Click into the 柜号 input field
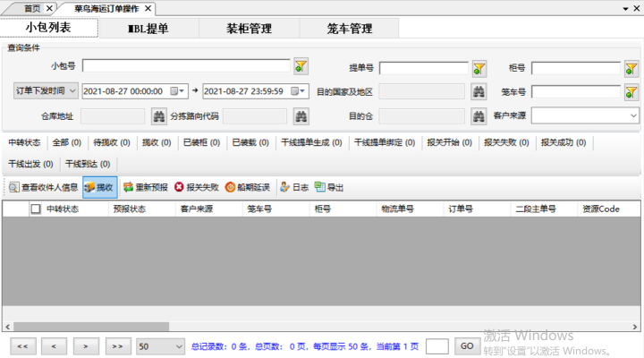 pyautogui.click(x=575, y=69)
